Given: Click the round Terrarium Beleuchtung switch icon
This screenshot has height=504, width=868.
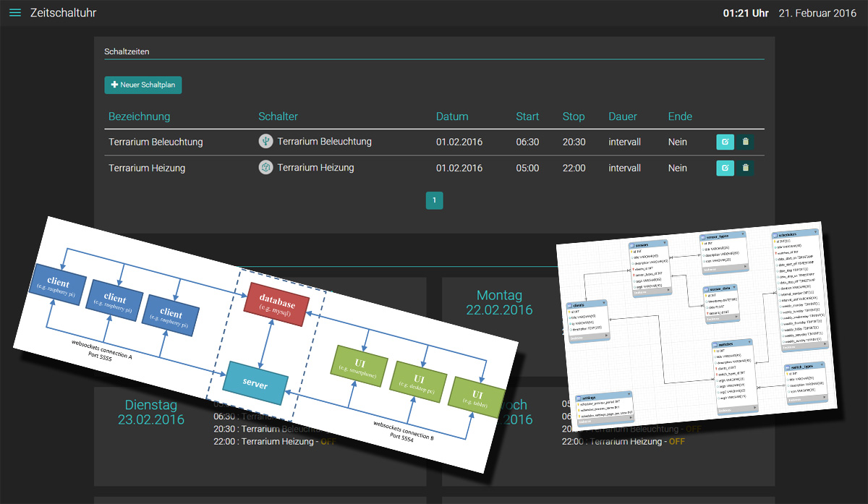Looking at the screenshot, I should coord(266,142).
